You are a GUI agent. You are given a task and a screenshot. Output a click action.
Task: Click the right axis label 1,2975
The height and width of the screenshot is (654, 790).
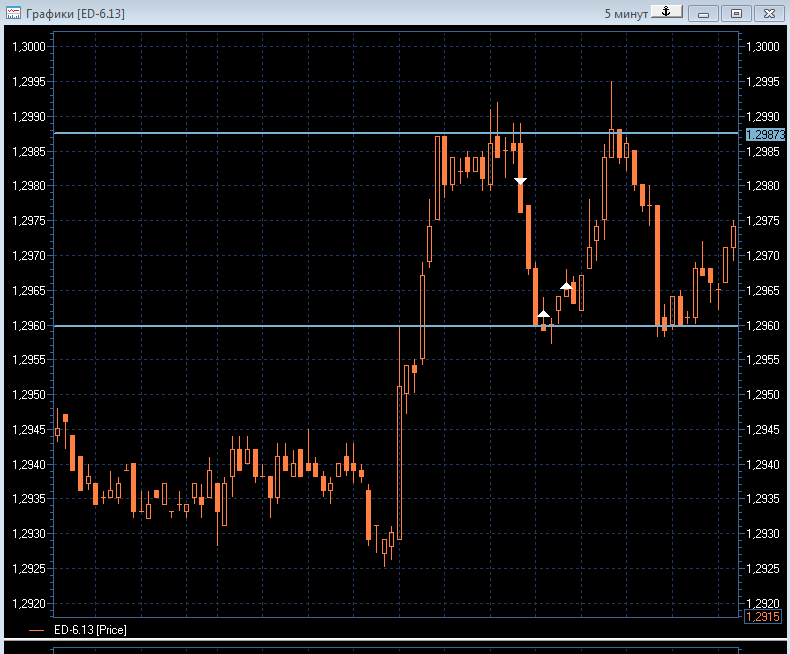click(x=762, y=221)
